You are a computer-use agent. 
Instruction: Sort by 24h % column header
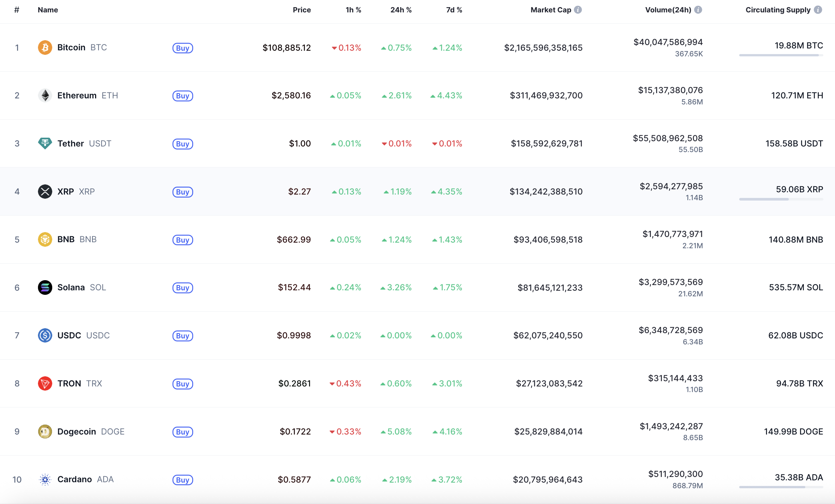(x=401, y=10)
